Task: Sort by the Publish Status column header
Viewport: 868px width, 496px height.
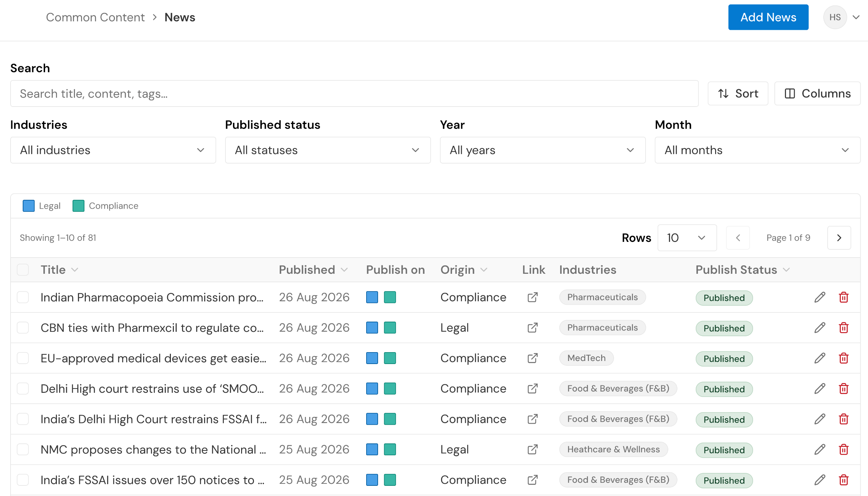Action: 743,270
